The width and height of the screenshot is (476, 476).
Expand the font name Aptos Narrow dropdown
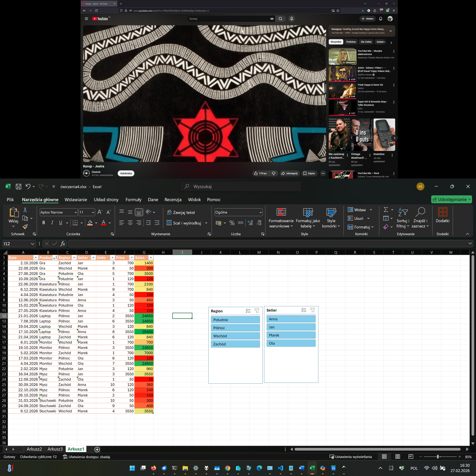click(x=76, y=212)
